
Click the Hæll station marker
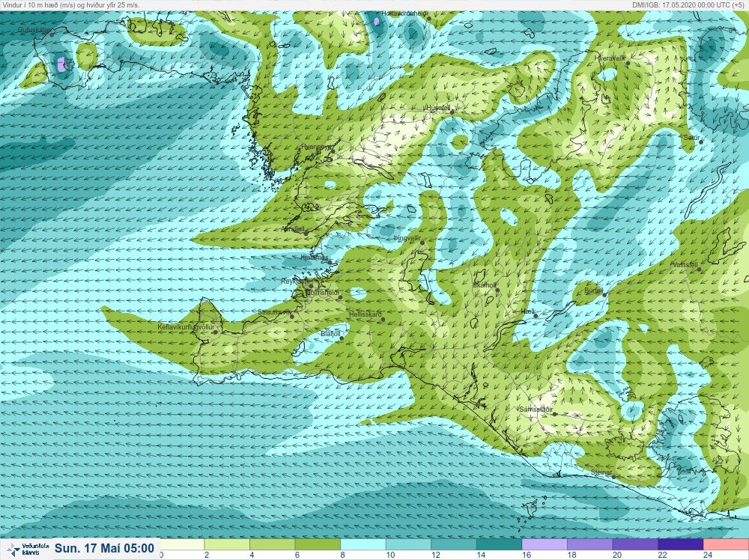point(536,316)
